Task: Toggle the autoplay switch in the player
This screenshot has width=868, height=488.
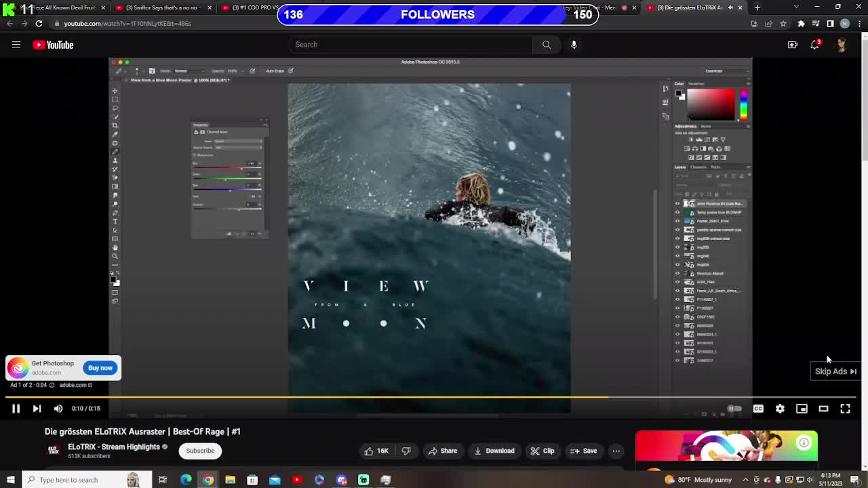Action: [735, 409]
